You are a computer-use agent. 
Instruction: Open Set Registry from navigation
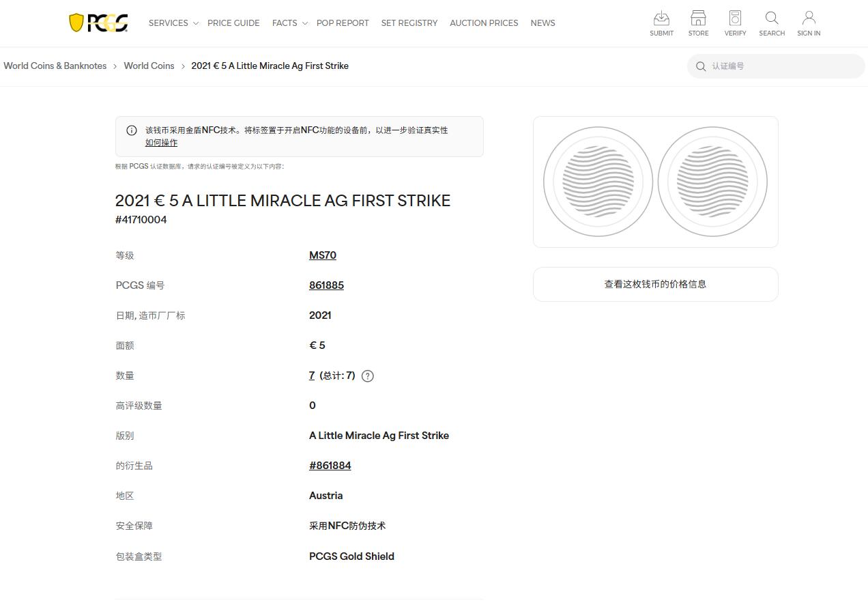[x=409, y=23]
